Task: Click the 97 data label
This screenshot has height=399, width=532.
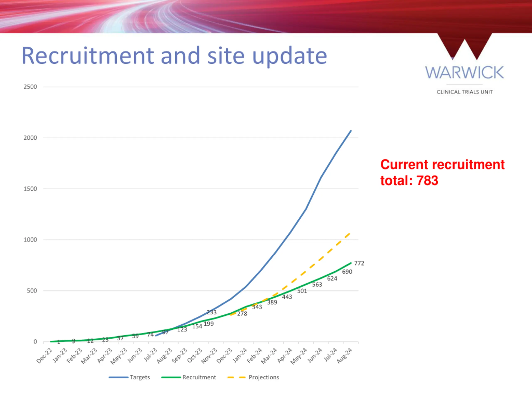Action: pyautogui.click(x=165, y=332)
